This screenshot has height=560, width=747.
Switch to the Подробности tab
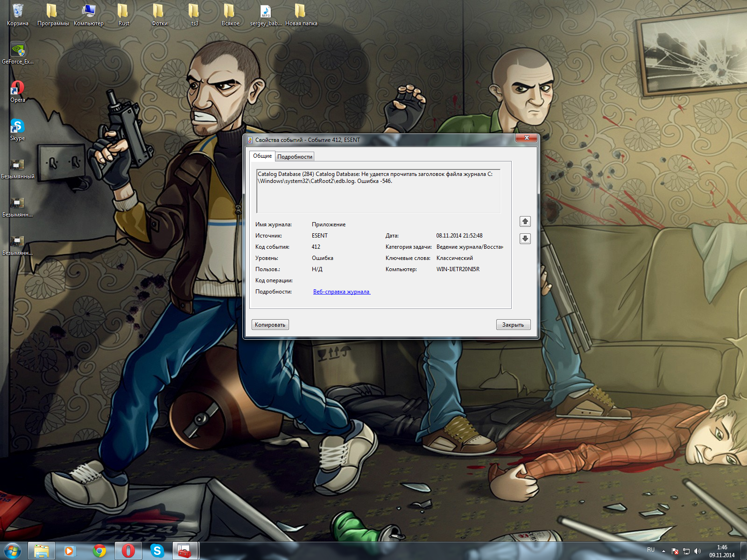(295, 157)
